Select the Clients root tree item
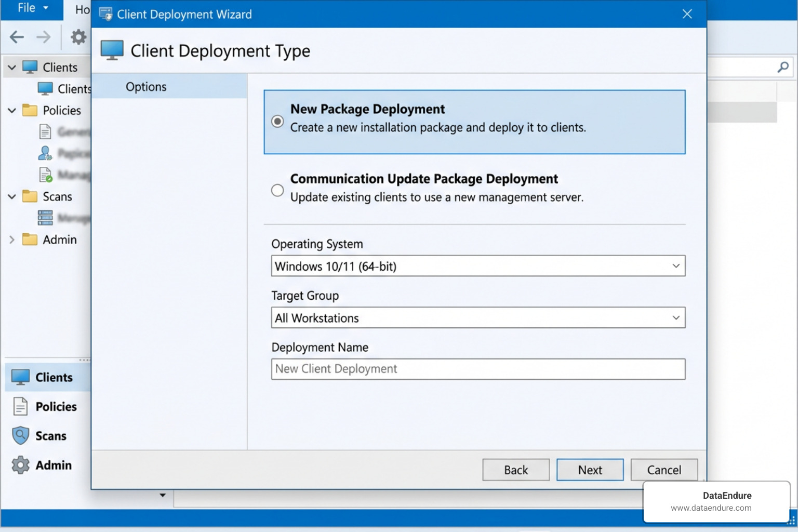798x532 pixels. [60, 68]
